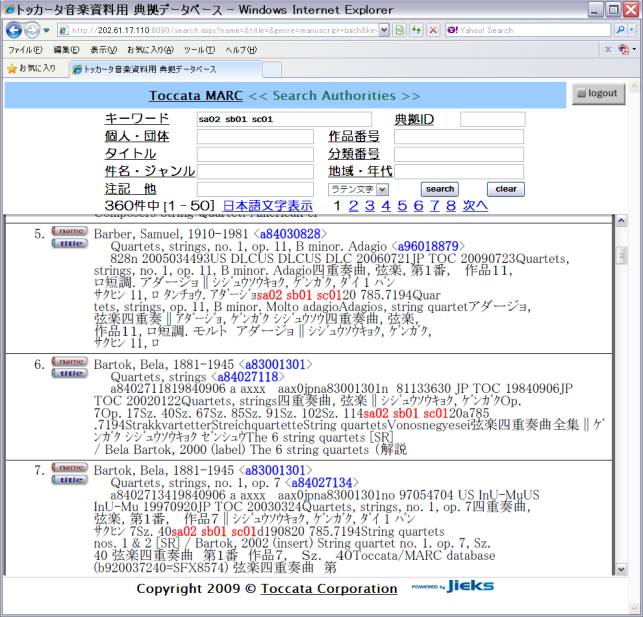Click the name button for record 5 Barber
The image size is (643, 617).
[x=69, y=231]
